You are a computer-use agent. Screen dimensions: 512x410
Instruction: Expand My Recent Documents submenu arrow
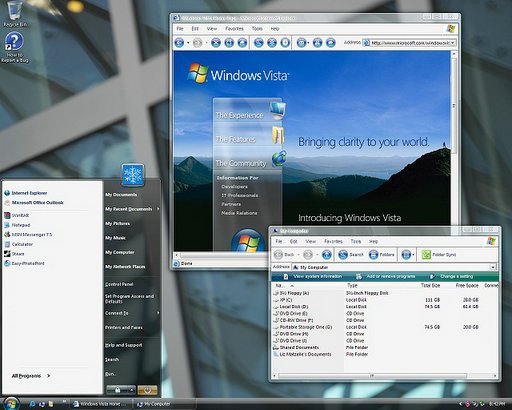click(158, 209)
